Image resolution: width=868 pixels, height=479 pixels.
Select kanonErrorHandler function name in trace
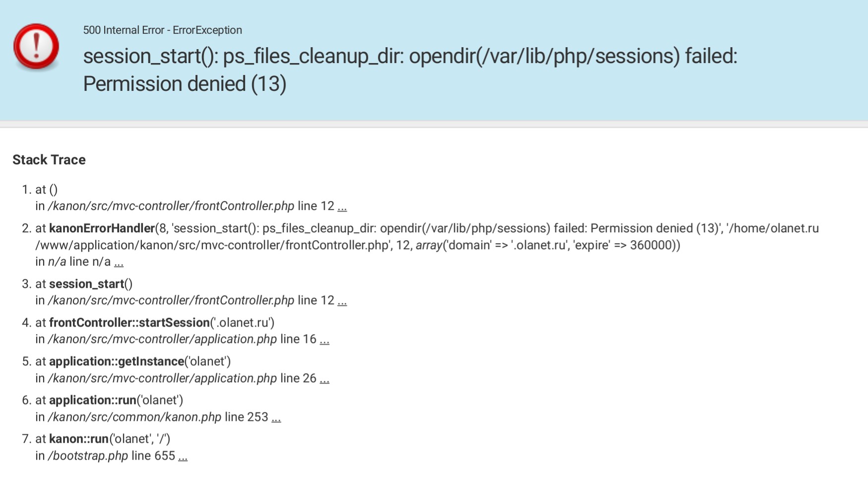click(x=102, y=228)
